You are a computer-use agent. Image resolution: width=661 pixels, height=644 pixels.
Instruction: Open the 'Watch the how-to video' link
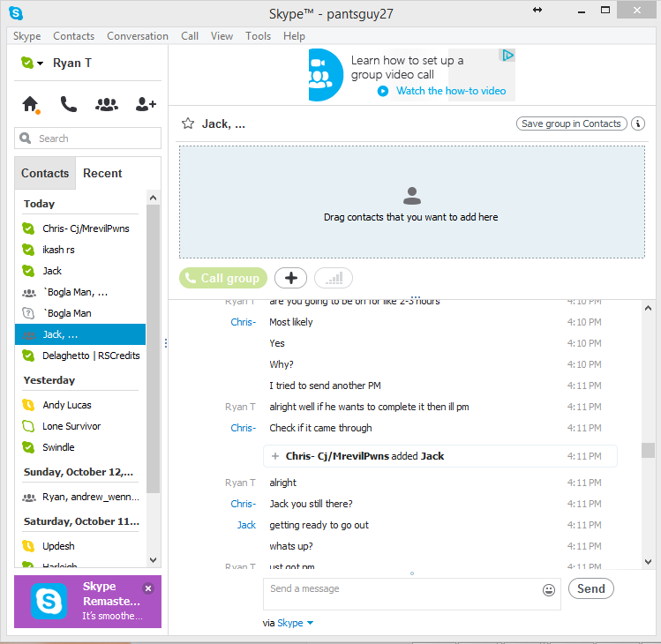451,91
